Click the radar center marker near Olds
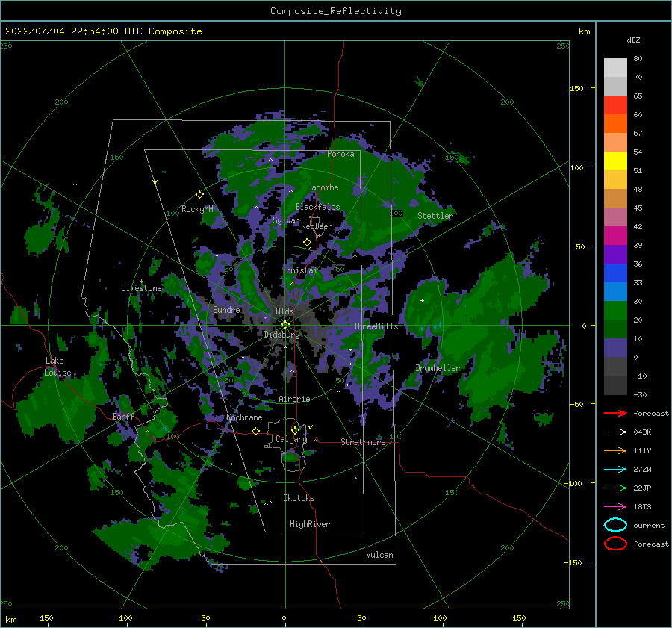Image resolution: width=672 pixels, height=628 pixels. point(285,325)
